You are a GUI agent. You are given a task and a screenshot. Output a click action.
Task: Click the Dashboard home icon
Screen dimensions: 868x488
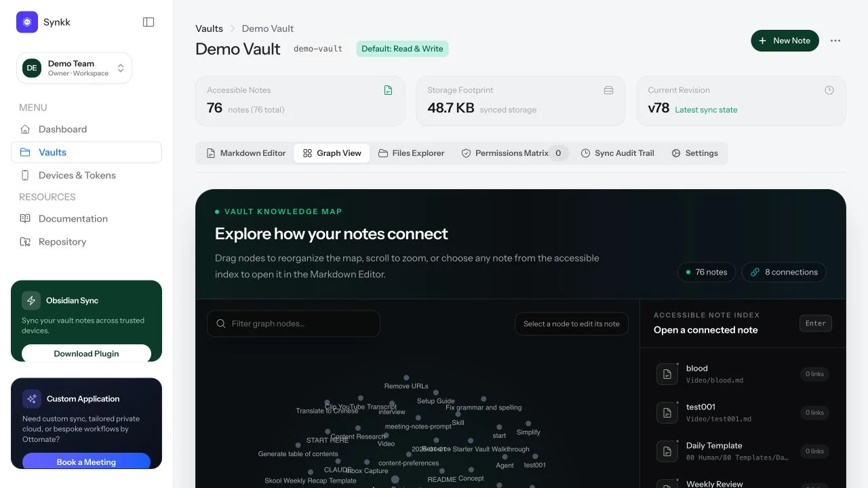click(x=25, y=129)
